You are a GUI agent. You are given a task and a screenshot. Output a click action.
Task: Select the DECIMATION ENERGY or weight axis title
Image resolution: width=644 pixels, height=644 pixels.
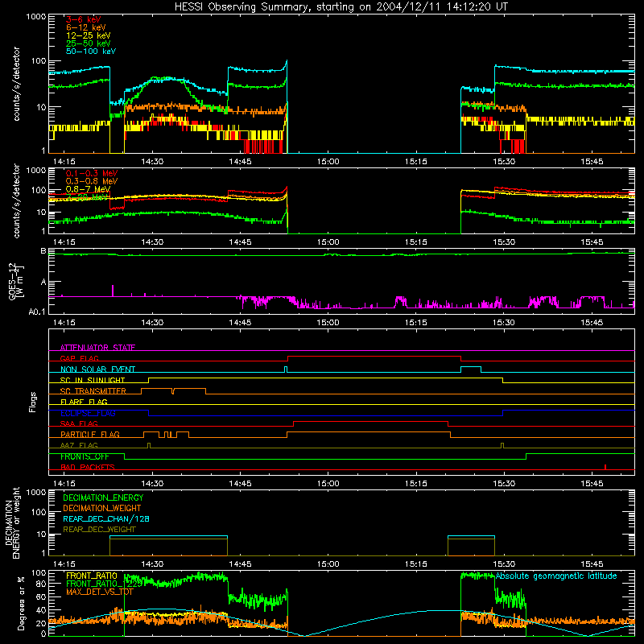[x=12, y=522]
